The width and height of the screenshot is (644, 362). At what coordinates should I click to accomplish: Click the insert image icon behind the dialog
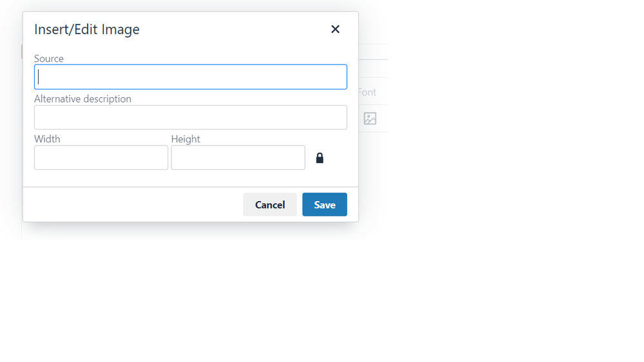coord(370,119)
